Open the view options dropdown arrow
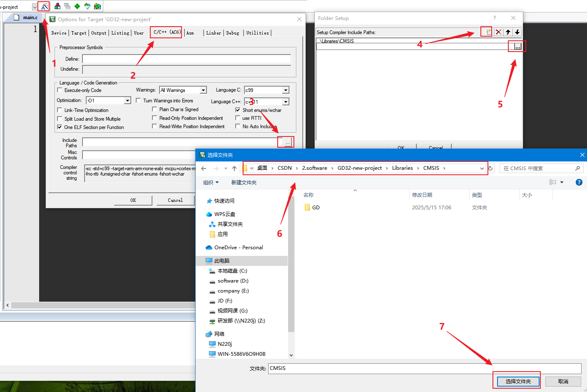This screenshot has width=587, height=392. pos(562,182)
